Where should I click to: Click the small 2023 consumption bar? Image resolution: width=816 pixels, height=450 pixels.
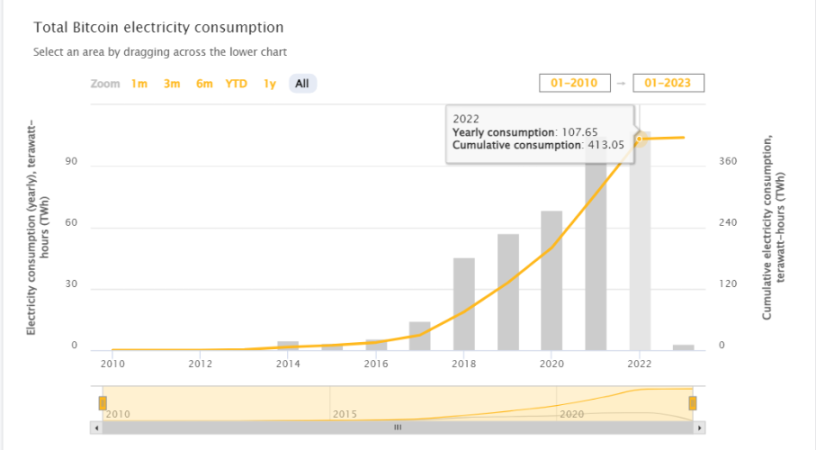pos(684,347)
